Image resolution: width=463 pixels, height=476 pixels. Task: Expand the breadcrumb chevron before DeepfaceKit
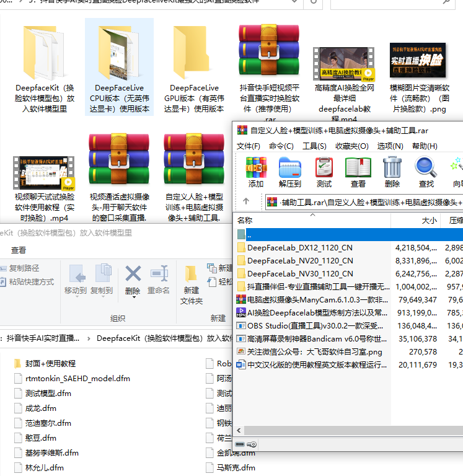89,338
